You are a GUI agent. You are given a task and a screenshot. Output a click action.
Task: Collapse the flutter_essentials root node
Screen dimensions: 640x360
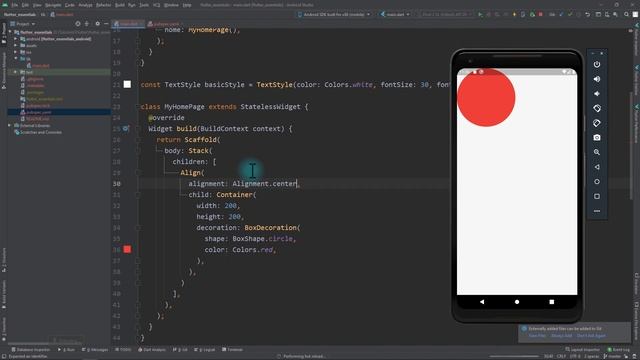[10, 32]
